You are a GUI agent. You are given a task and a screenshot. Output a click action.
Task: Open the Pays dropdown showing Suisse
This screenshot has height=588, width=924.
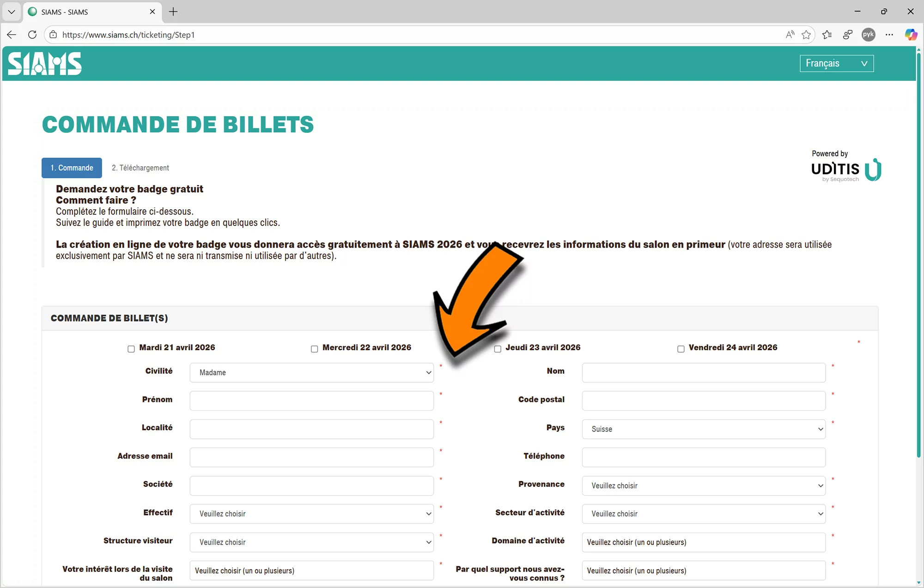[x=703, y=429]
